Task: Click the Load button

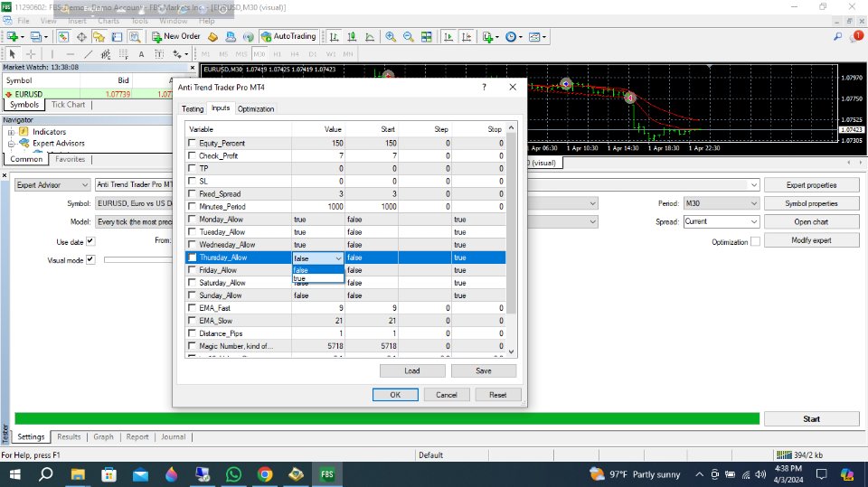Action: pyautogui.click(x=412, y=370)
